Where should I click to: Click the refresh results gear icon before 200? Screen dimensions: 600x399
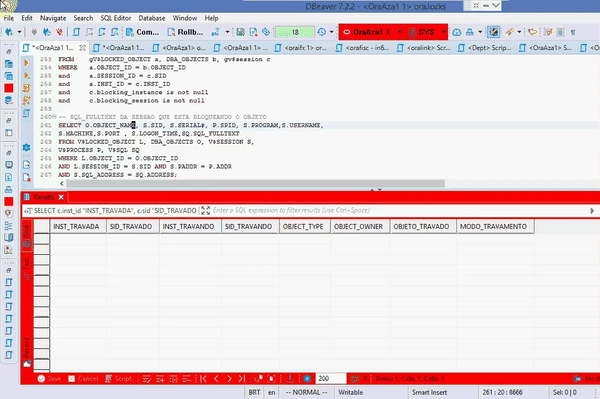307,378
